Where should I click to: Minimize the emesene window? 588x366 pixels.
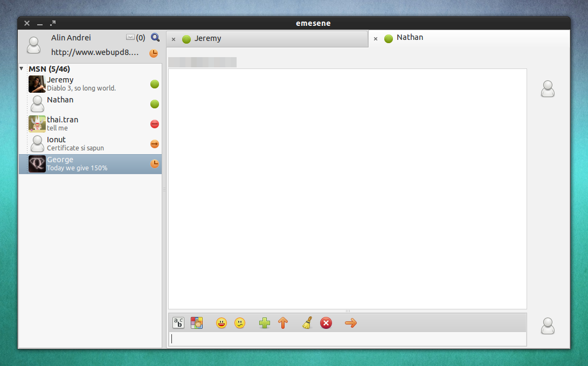click(x=40, y=24)
